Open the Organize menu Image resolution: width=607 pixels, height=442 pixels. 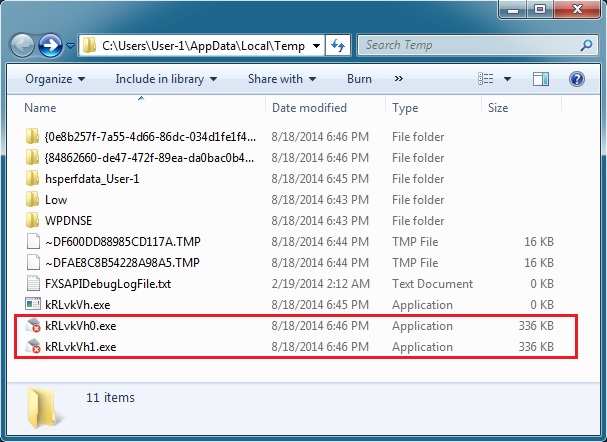(54, 79)
